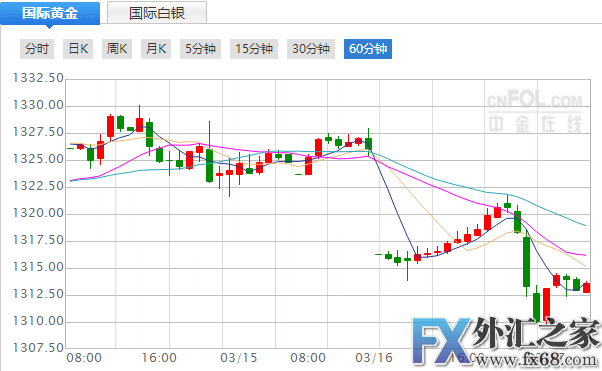Choose the 30分钟 interval
The width and height of the screenshot is (602, 371).
click(311, 49)
